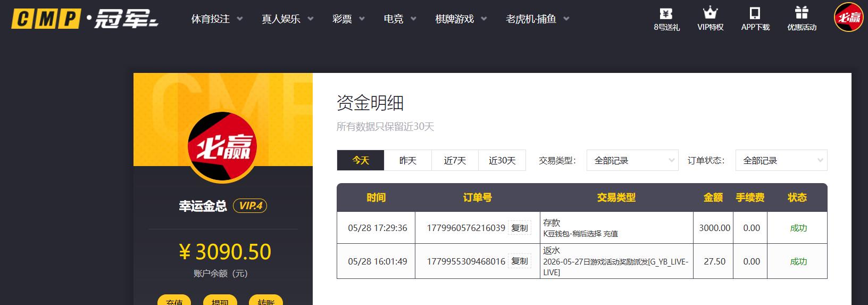The height and width of the screenshot is (305, 868).
Task: Click the 时间 column header
Action: point(376,197)
